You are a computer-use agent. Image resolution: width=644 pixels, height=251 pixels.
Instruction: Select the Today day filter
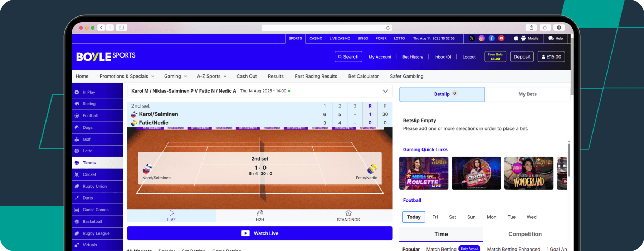(414, 217)
